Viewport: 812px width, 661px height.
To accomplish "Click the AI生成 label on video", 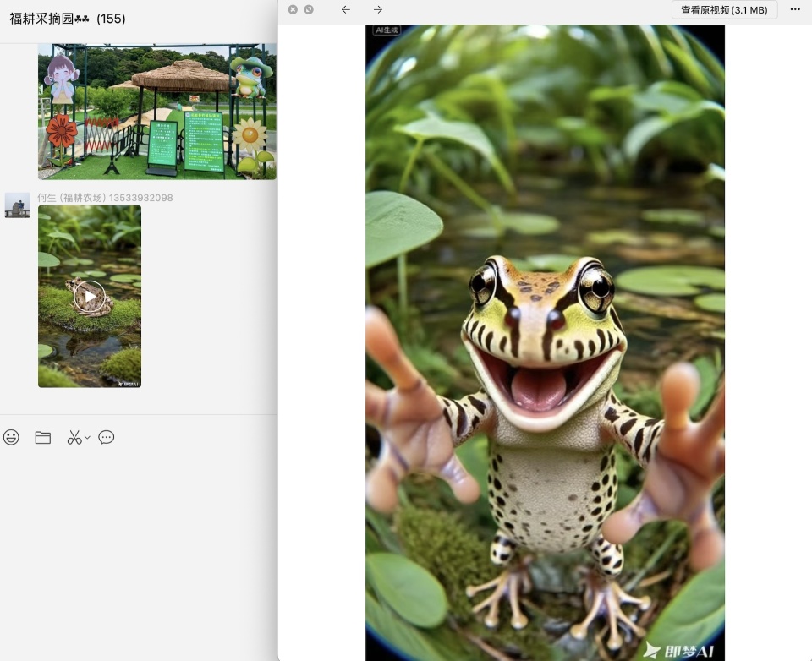I will click(387, 30).
